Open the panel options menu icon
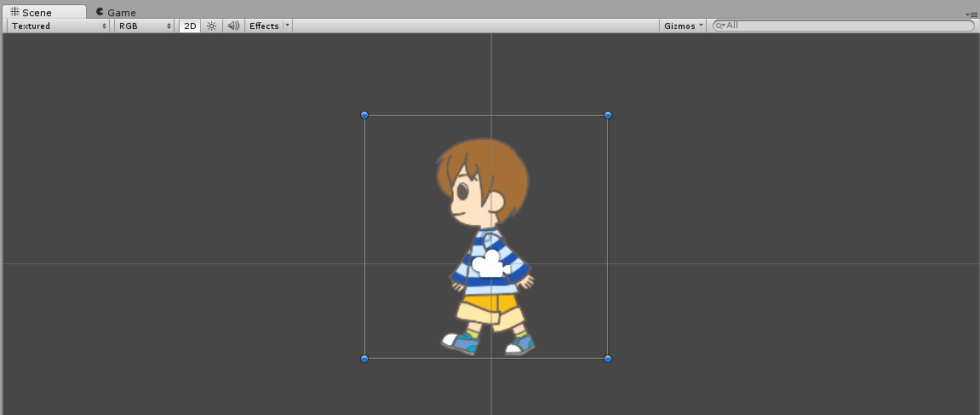 pos(971,14)
